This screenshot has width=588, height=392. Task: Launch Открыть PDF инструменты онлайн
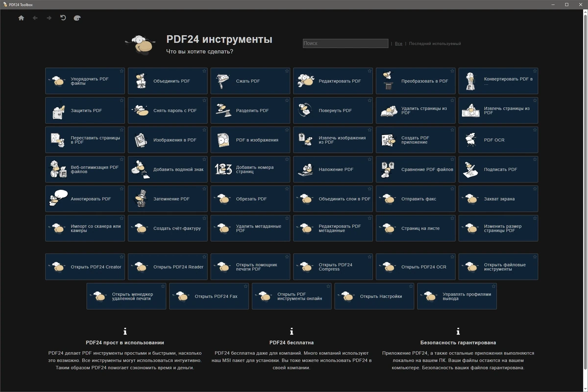point(292,296)
